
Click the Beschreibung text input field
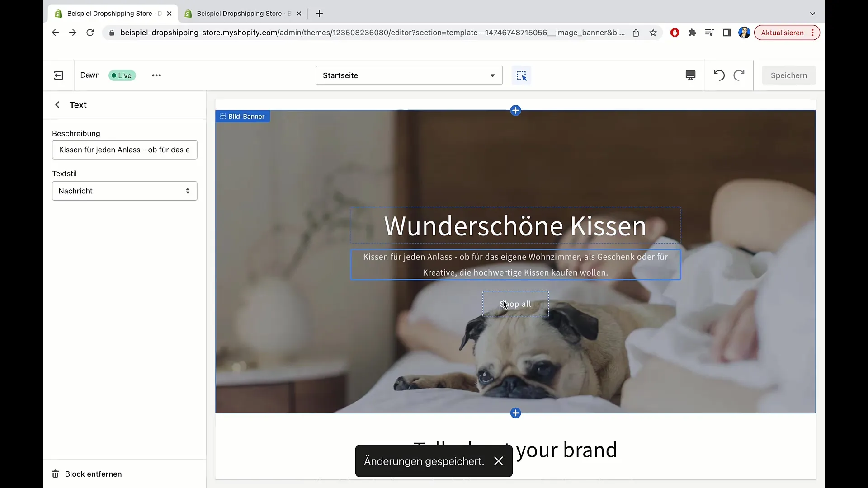pyautogui.click(x=125, y=150)
